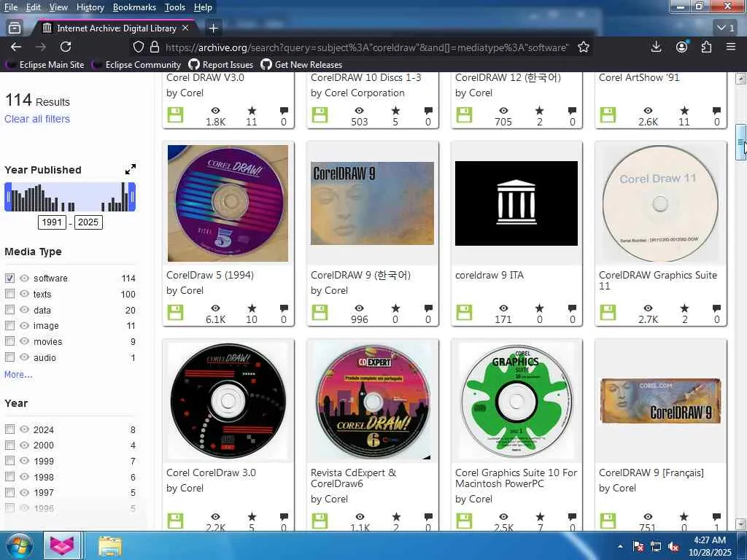Open the Eclipse Main Site bookmark
The height and width of the screenshot is (560, 747).
tap(44, 64)
